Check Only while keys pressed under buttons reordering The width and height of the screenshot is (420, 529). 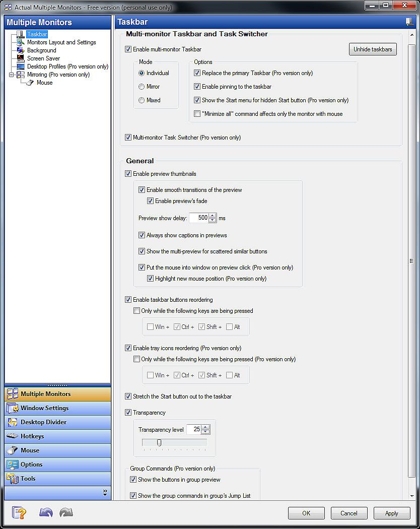[136, 311]
